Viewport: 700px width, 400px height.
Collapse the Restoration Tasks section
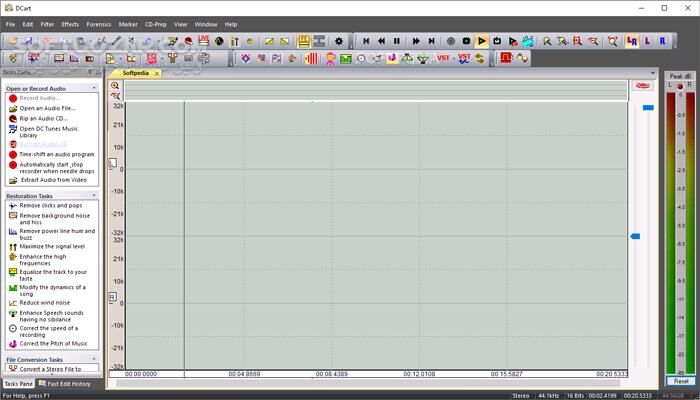(x=95, y=195)
